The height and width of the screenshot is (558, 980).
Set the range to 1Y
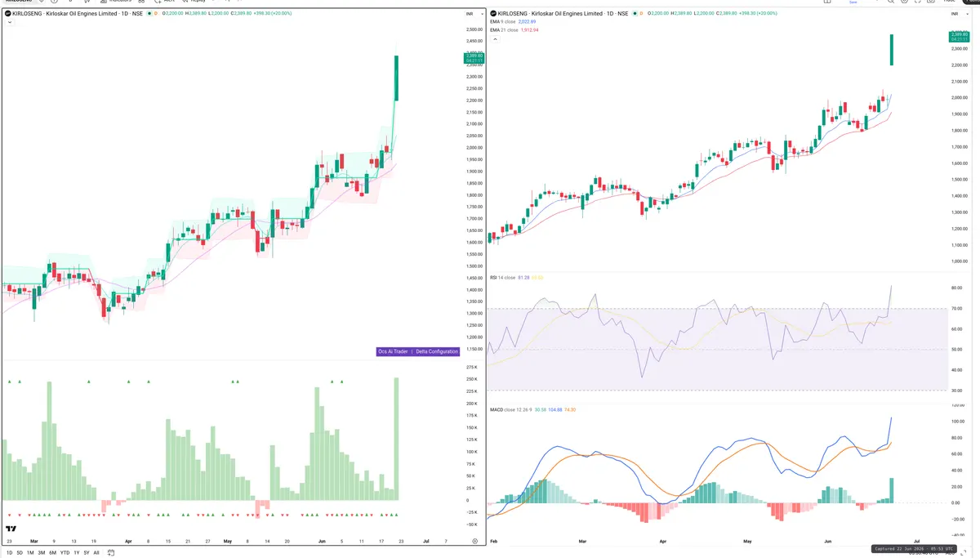pos(77,552)
